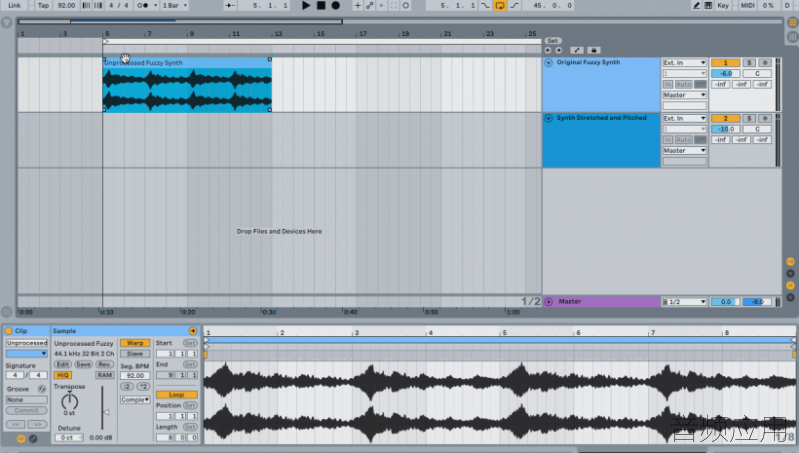The image size is (799, 453).
Task: Toggle track 2 activator button
Action: click(x=726, y=118)
